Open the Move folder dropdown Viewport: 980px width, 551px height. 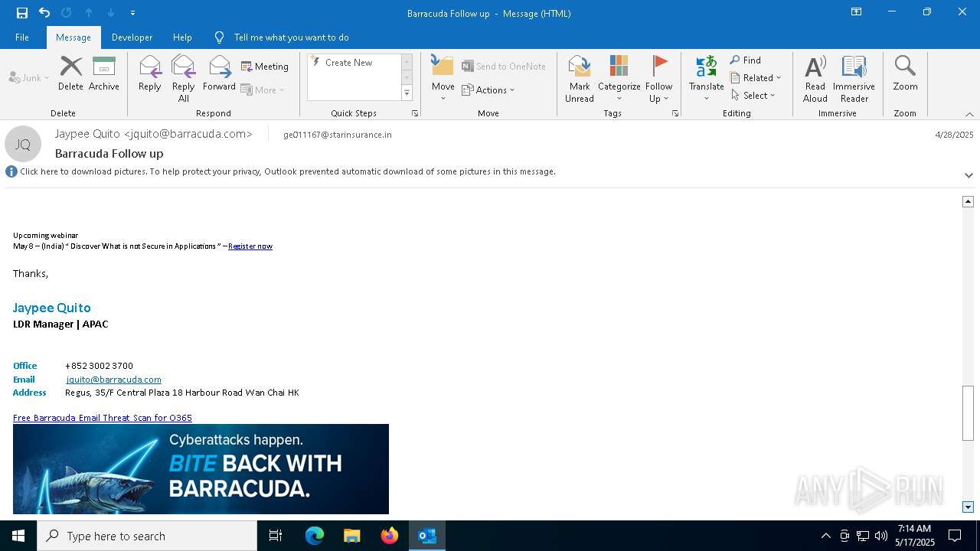tap(443, 79)
